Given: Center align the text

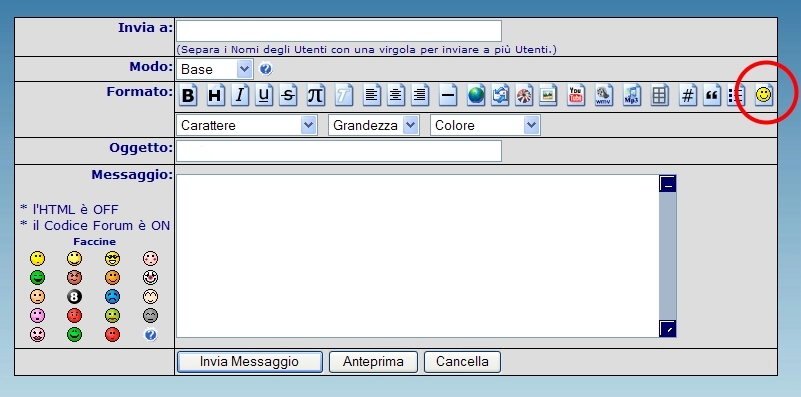Looking at the screenshot, I should (395, 95).
